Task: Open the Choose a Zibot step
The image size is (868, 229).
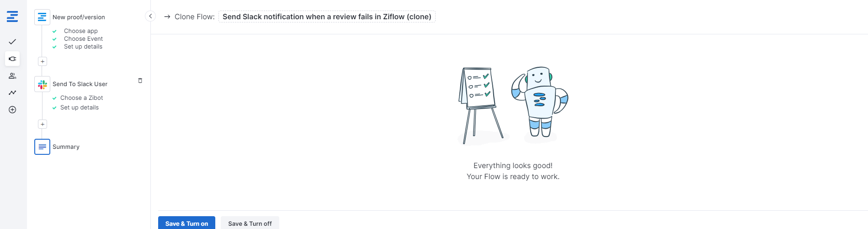Action: click(81, 98)
